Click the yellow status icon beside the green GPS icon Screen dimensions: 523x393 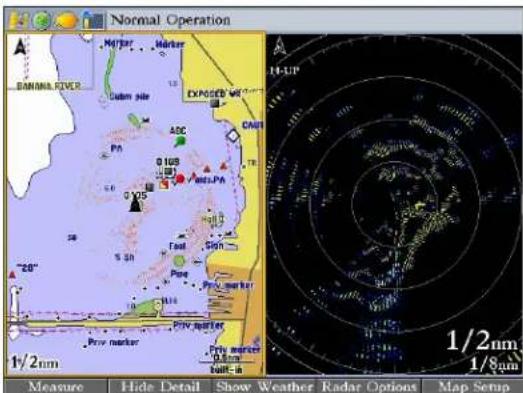click(18, 20)
